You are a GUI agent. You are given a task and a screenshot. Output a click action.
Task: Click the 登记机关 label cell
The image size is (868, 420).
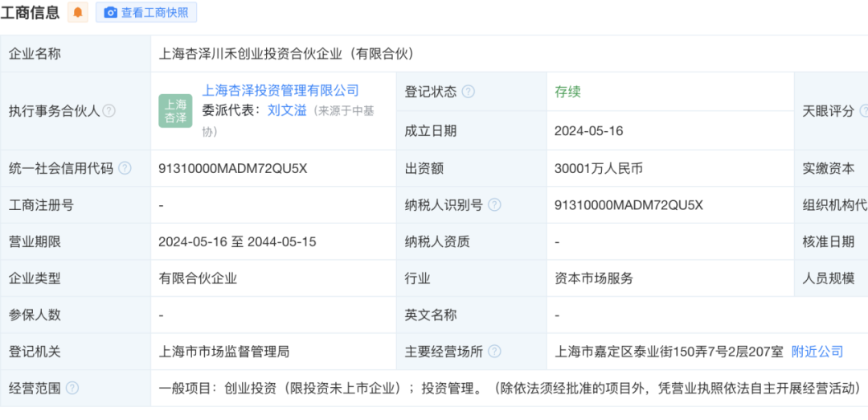pyautogui.click(x=76, y=352)
